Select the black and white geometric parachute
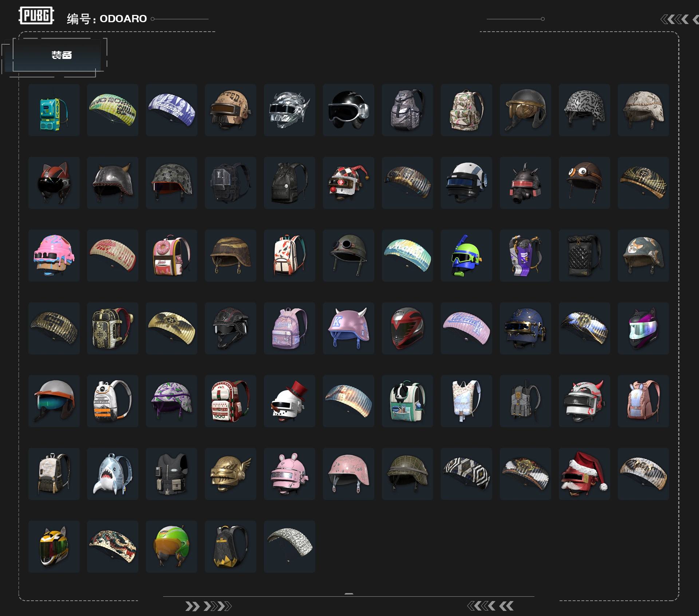The image size is (699, 616). pos(467,474)
